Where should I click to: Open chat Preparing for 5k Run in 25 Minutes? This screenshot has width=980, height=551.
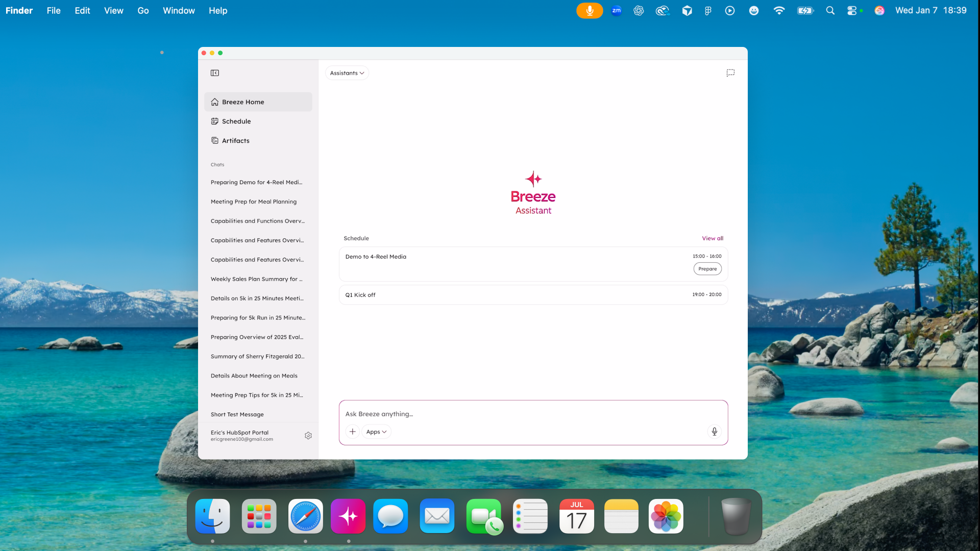(258, 318)
